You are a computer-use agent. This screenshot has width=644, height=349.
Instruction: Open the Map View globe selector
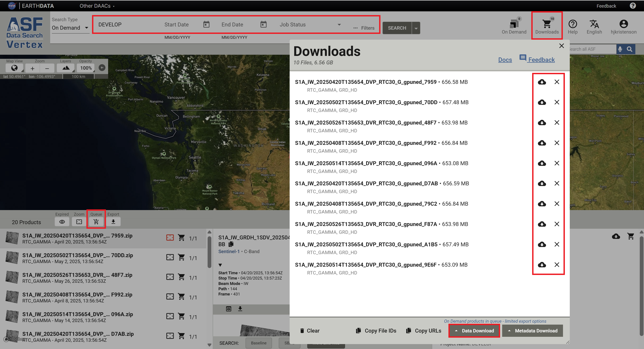pyautogui.click(x=15, y=68)
